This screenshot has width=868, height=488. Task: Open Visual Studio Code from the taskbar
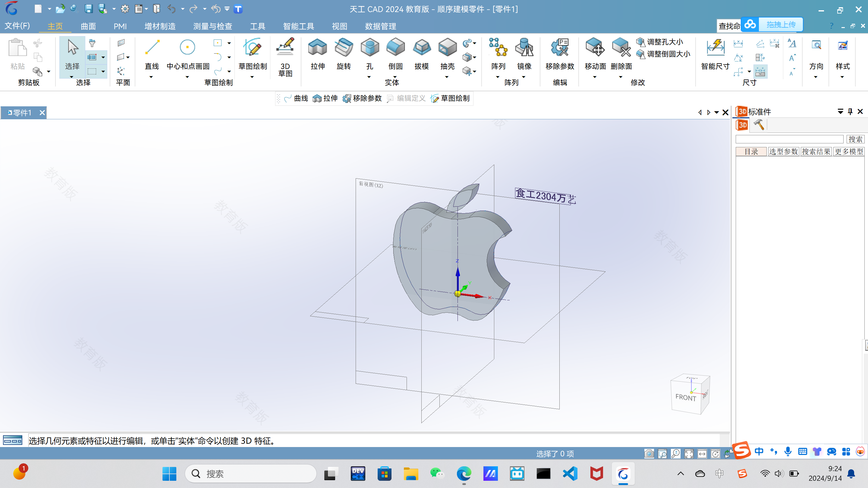point(570,474)
